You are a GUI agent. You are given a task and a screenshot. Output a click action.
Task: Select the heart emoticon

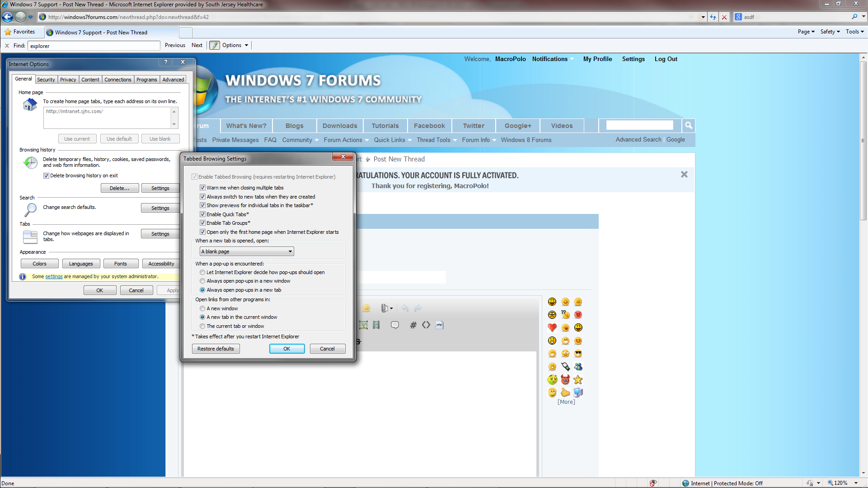(552, 327)
